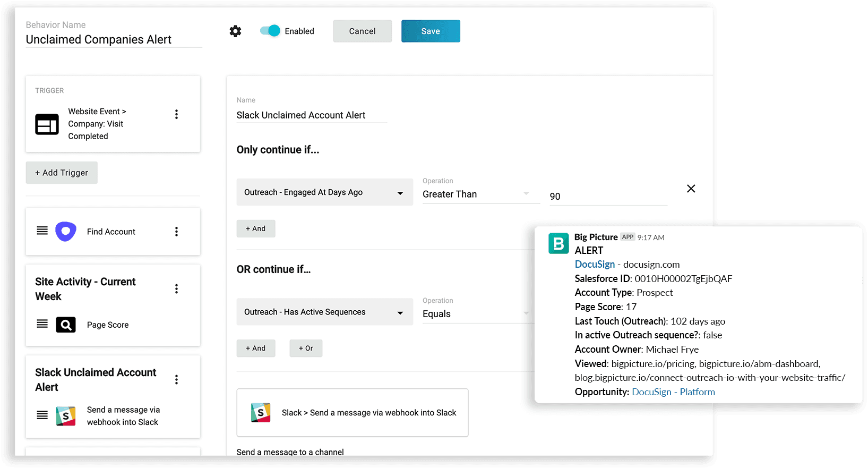Screen dimensions: 868x468
Task: Add an Or condition to the group
Action: pos(306,348)
